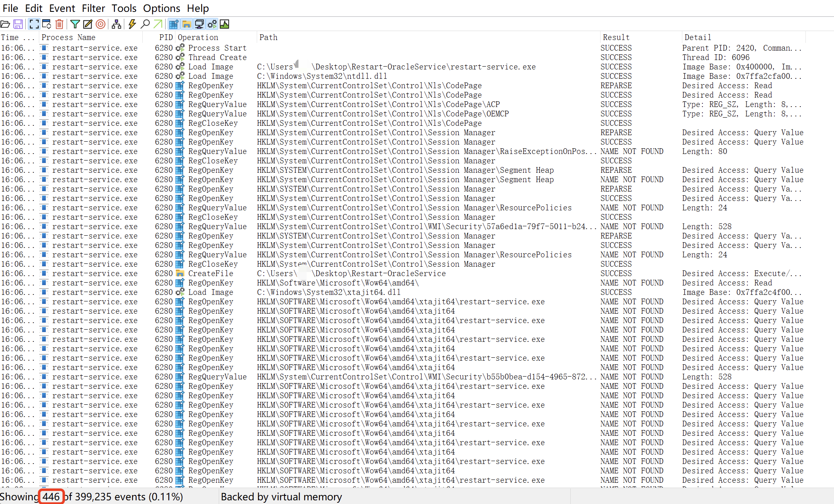Open the Tools menu
This screenshot has height=504, width=834.
coord(124,8)
